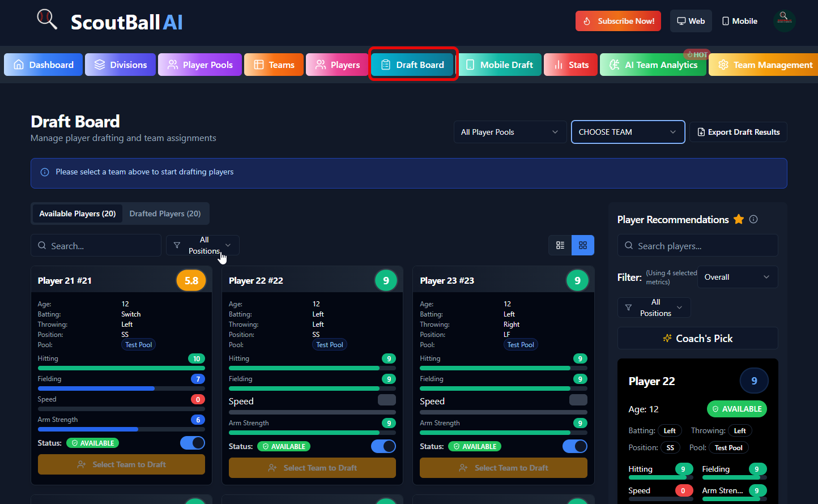Toggle Player 23 availability status switch
This screenshot has width=818, height=504.
point(575,446)
